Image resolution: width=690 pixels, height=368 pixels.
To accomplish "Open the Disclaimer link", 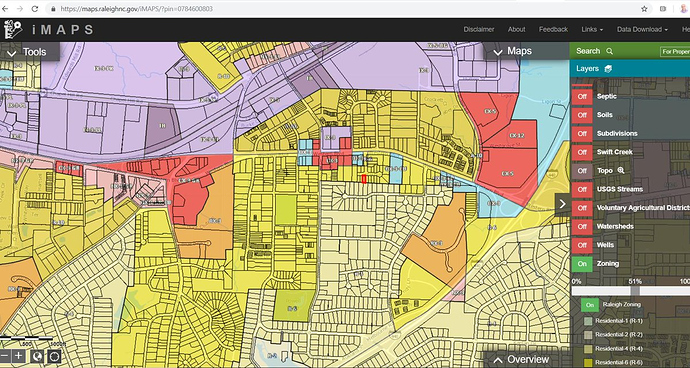I will coord(479,29).
